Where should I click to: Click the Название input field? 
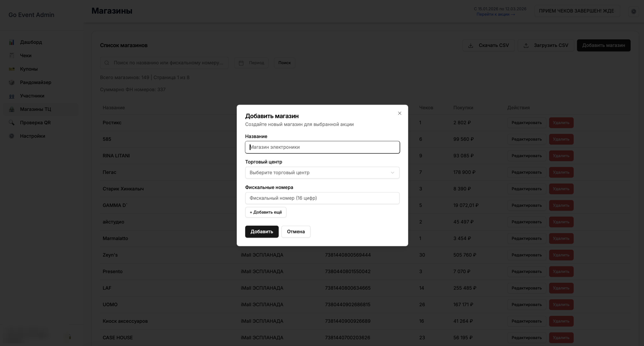point(322,147)
